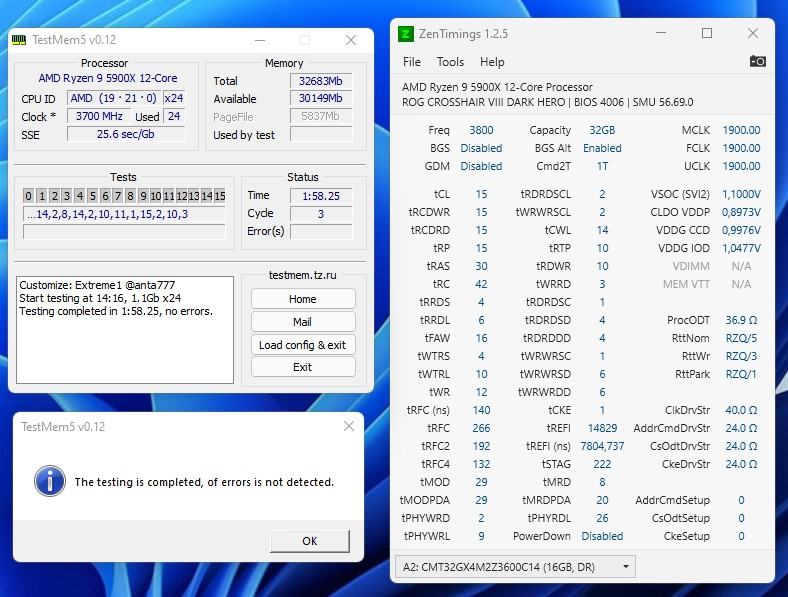This screenshot has height=597, width=788.
Task: Click the VSOC (SVI2) 1,1000V value
Action: [741, 194]
